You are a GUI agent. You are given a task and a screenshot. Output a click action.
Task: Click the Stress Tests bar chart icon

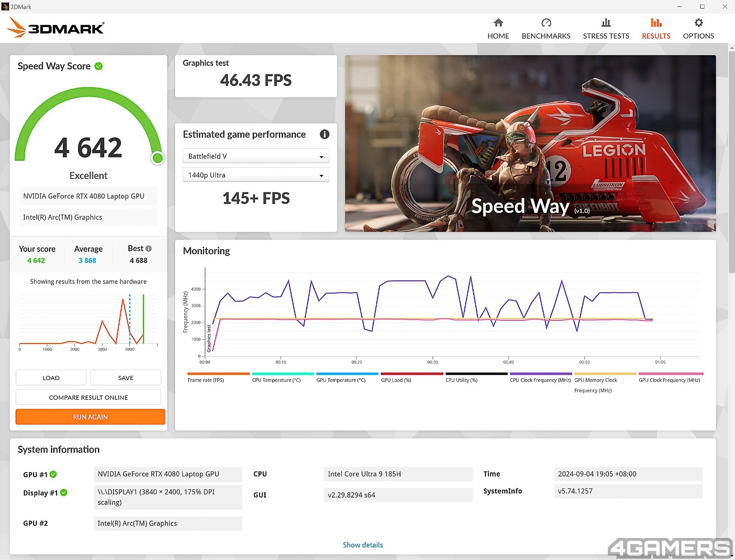pos(606,22)
